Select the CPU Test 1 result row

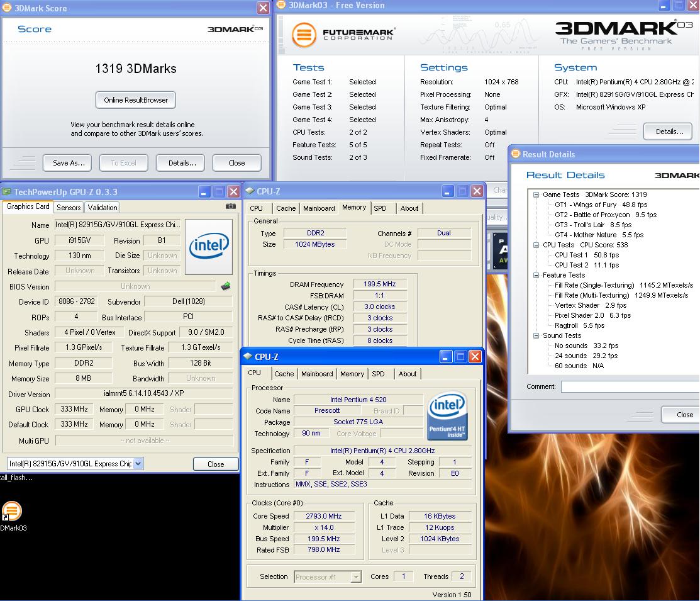[x=587, y=255]
